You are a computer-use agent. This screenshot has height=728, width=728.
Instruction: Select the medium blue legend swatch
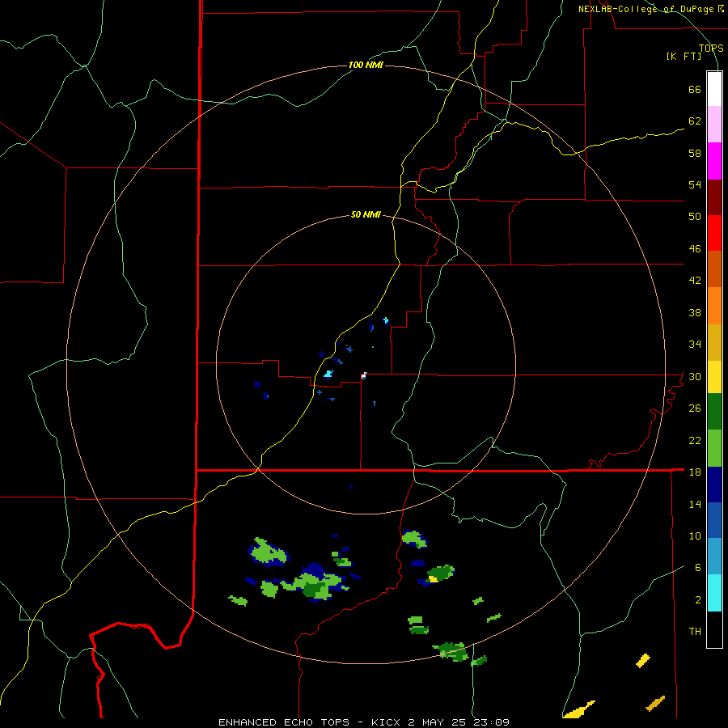point(714,520)
